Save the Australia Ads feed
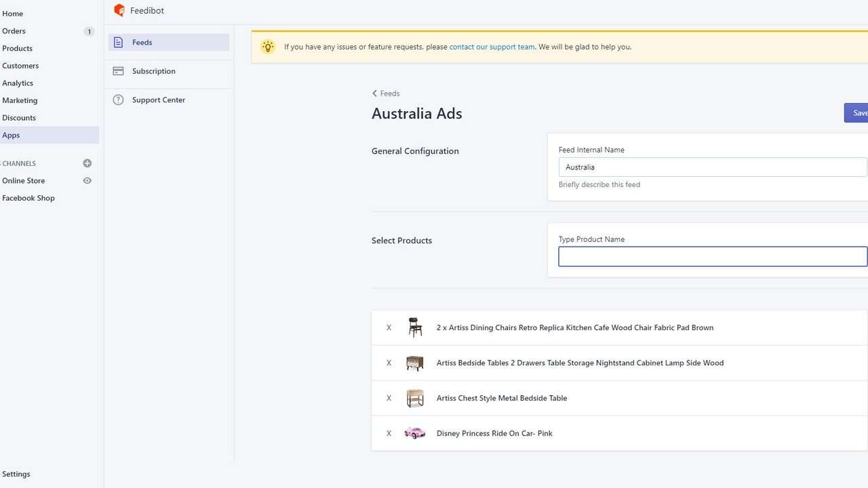Screen dimensions: 868x488 [x=859, y=113]
